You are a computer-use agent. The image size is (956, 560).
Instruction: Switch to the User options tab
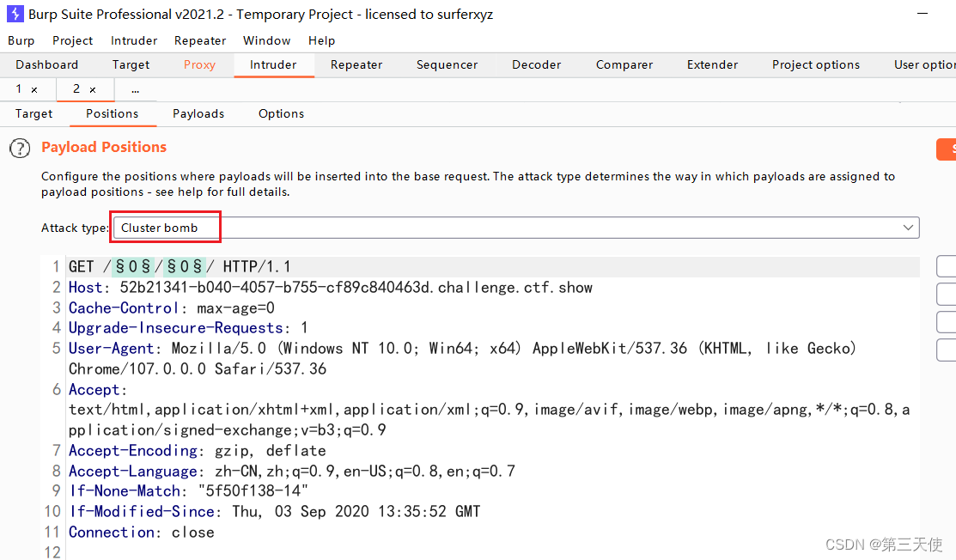coord(923,64)
